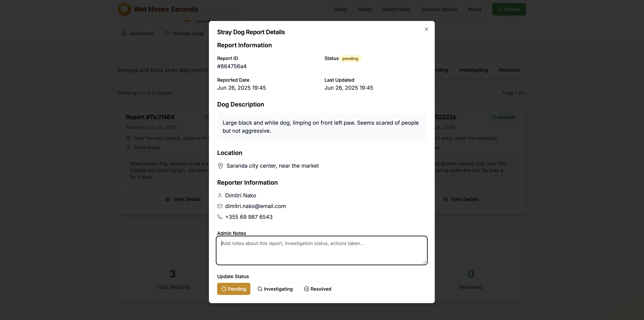Click View Details on Report #11c7f464
644x320 pixels.
coord(183,199)
